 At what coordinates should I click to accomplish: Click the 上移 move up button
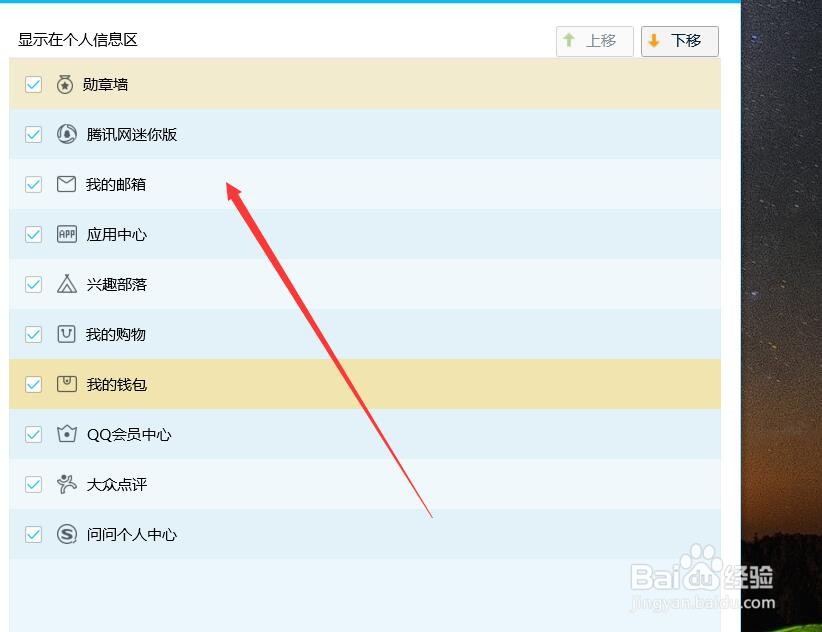(x=594, y=41)
